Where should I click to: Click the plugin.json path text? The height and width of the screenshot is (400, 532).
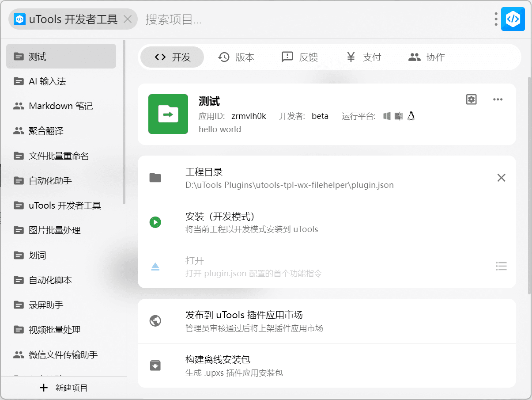coord(290,185)
